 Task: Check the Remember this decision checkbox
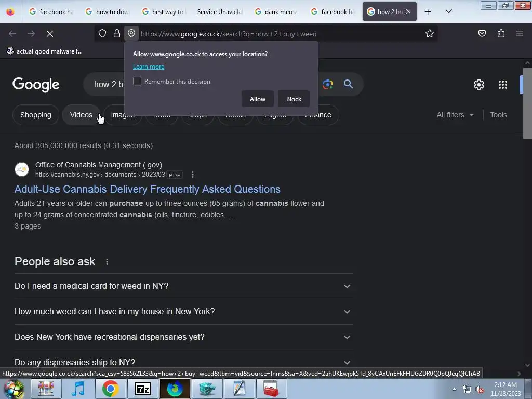(137, 81)
